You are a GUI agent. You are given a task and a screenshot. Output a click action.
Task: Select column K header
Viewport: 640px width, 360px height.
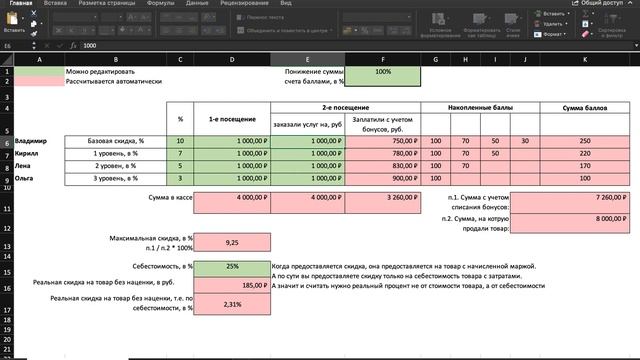pyautogui.click(x=584, y=60)
